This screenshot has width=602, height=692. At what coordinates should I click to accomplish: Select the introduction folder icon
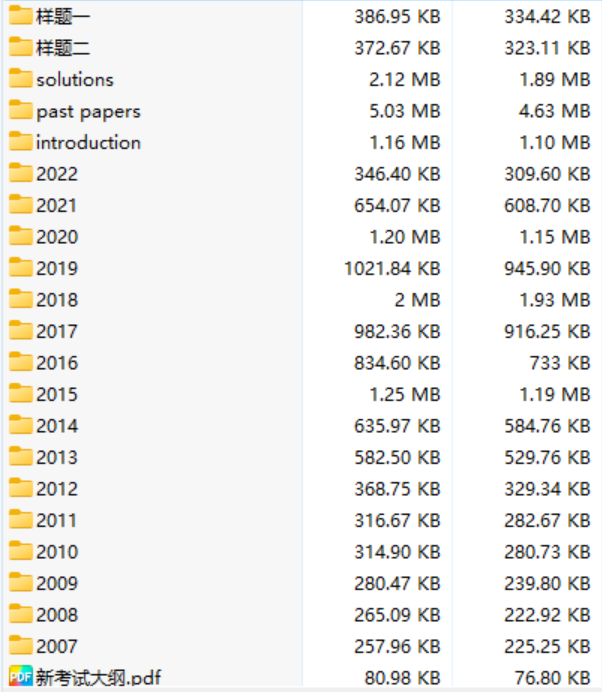pos(20,142)
